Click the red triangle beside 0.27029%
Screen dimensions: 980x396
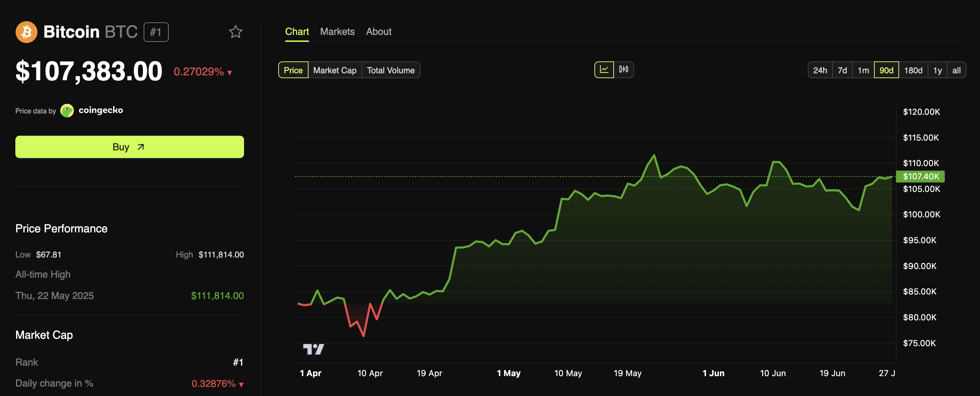tap(229, 72)
